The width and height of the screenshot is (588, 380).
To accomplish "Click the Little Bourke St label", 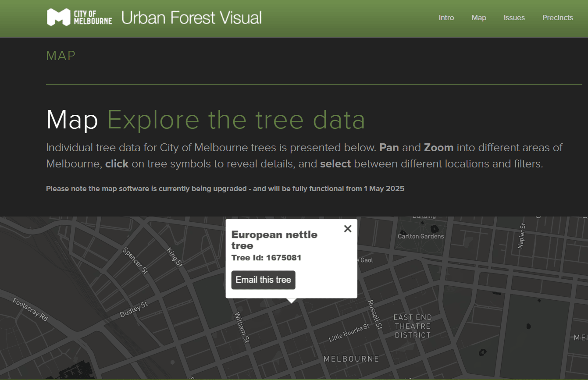I will pos(349,334).
